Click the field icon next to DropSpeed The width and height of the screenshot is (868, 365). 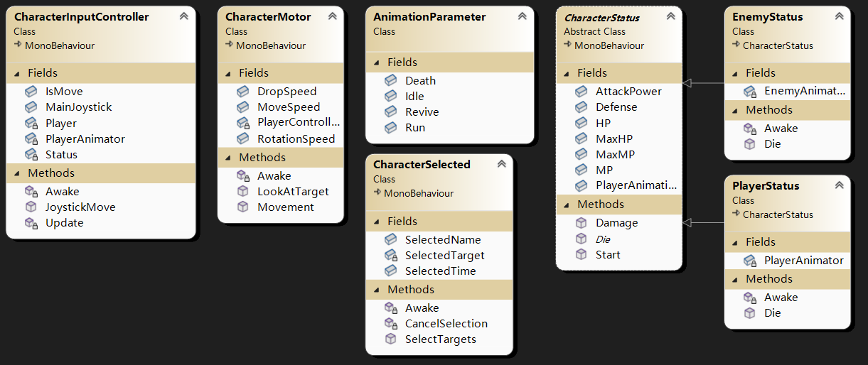(243, 92)
